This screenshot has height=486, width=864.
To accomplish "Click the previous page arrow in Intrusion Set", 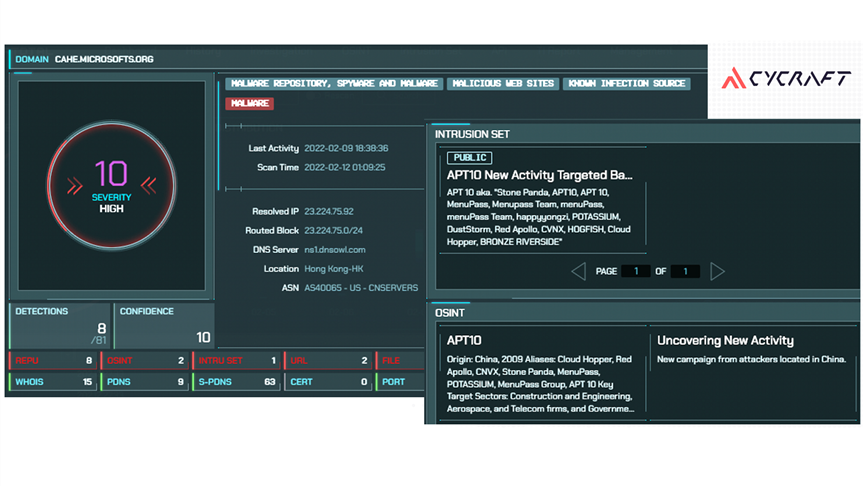I will (x=578, y=271).
